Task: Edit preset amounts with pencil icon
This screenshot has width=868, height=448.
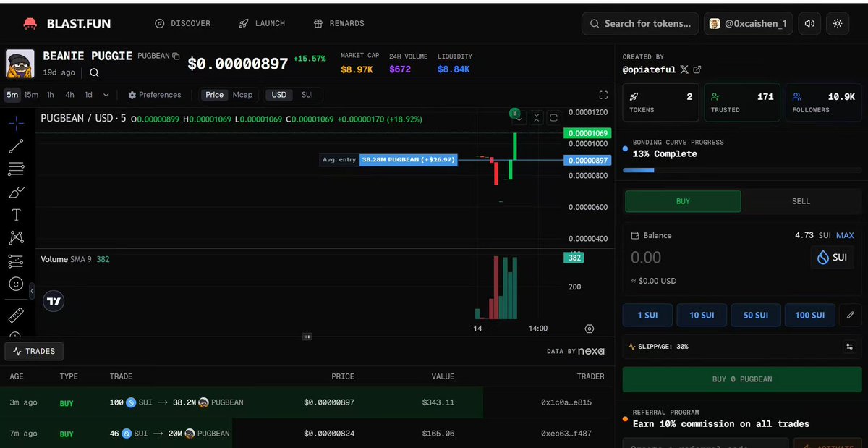Action: click(x=851, y=315)
